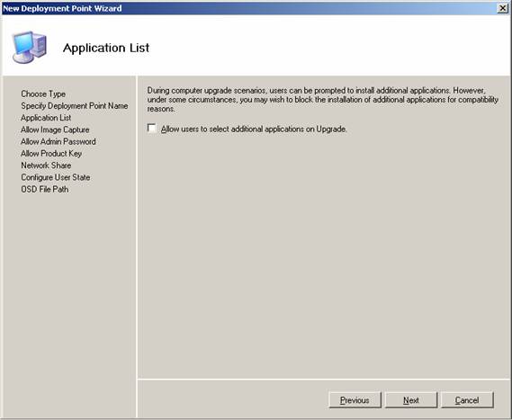Open the Allow Admin Password step
Screen dimensions: 512x420
(58, 141)
